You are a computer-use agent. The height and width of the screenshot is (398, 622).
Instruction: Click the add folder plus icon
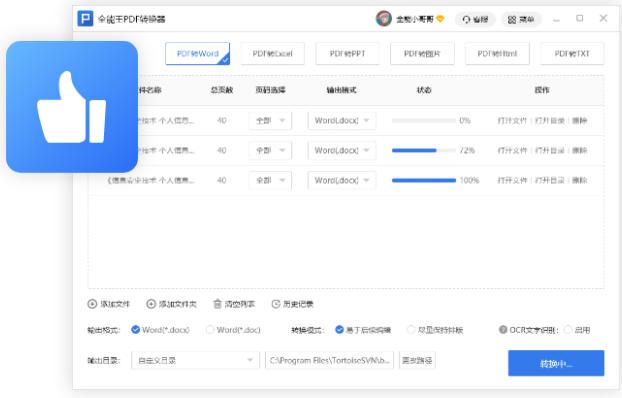click(151, 304)
